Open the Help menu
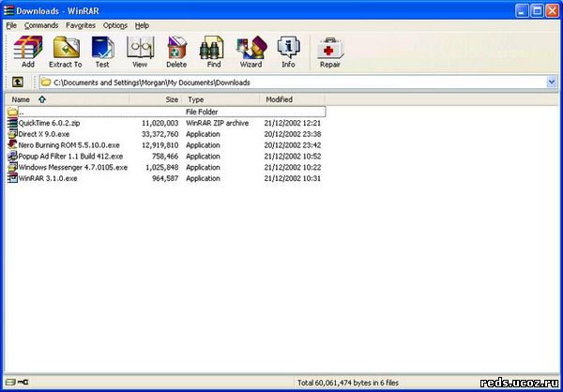The width and height of the screenshot is (563, 392). coord(142,25)
